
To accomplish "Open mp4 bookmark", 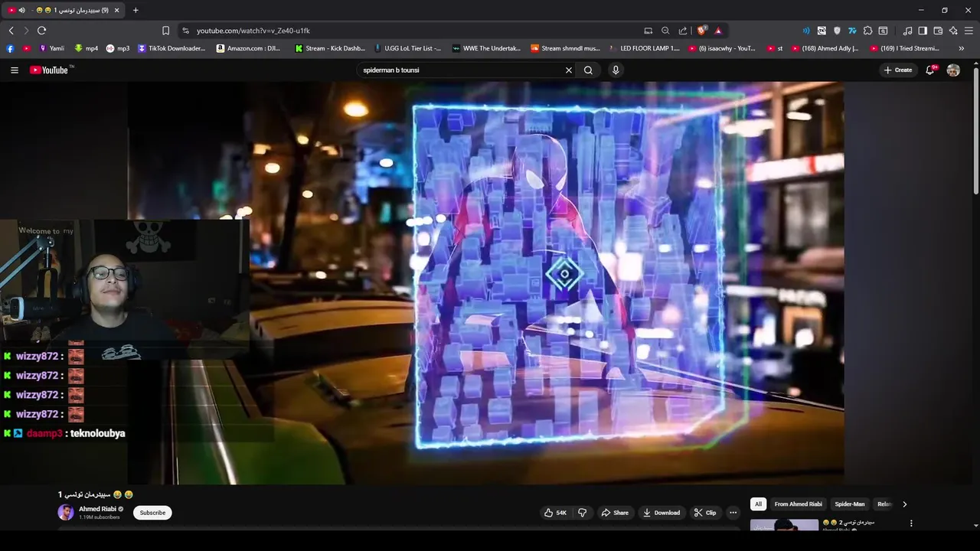I will click(x=86, y=48).
